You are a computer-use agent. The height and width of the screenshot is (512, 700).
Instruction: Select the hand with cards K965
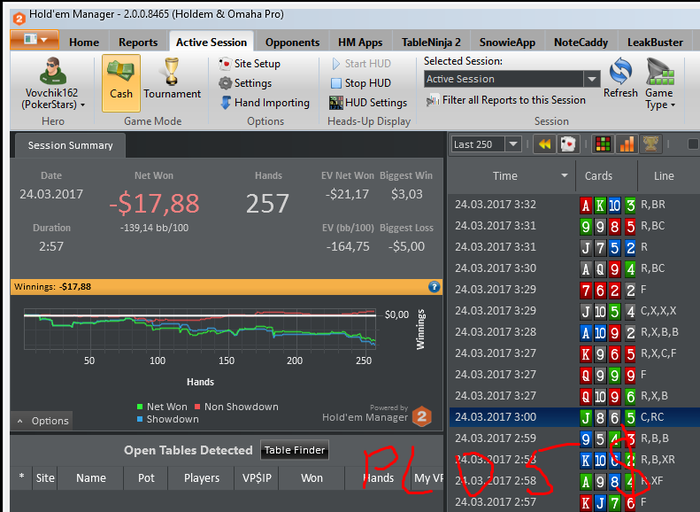pyautogui.click(x=574, y=354)
